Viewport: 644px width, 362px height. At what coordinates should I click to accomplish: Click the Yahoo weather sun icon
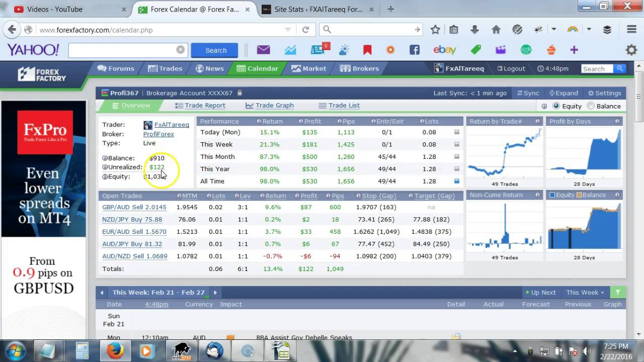[344, 50]
